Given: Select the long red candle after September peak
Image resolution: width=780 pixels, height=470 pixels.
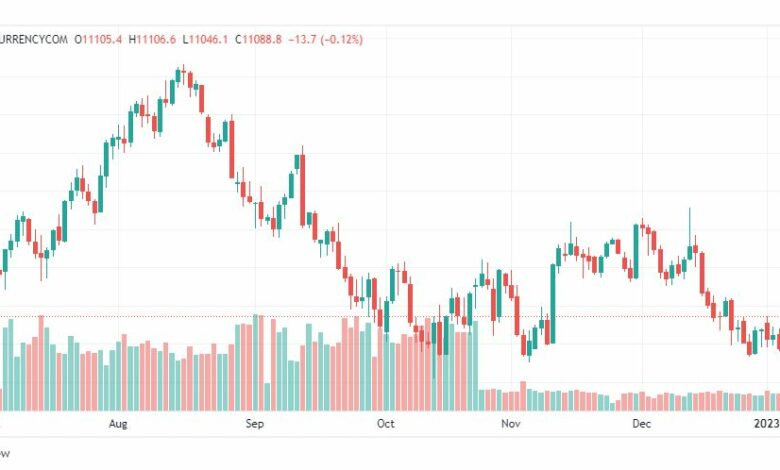Looking at the screenshot, I should coord(302,189).
